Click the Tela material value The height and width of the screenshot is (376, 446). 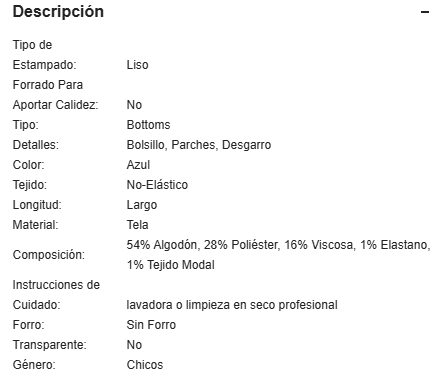(137, 225)
